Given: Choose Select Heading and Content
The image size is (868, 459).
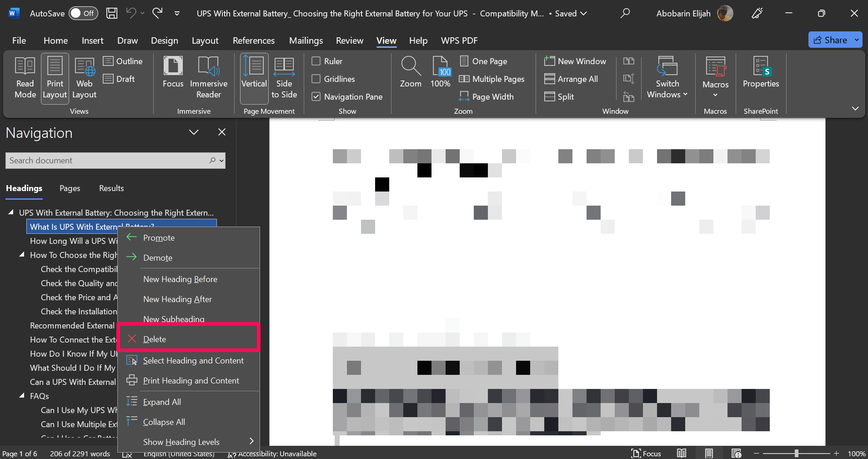Looking at the screenshot, I should pyautogui.click(x=189, y=360).
